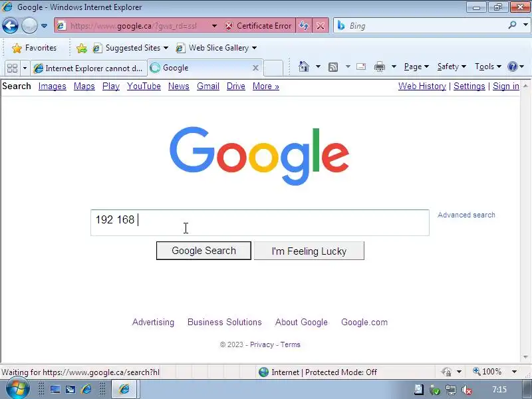The image size is (532, 399).
Task: Expand the Print options dropdown arrow
Action: 394,66
